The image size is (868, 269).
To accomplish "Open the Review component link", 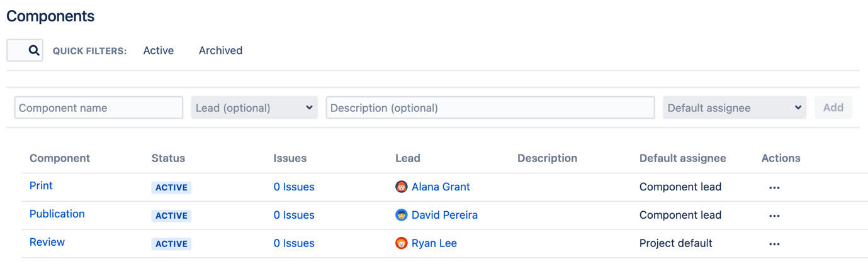I will 47,242.
